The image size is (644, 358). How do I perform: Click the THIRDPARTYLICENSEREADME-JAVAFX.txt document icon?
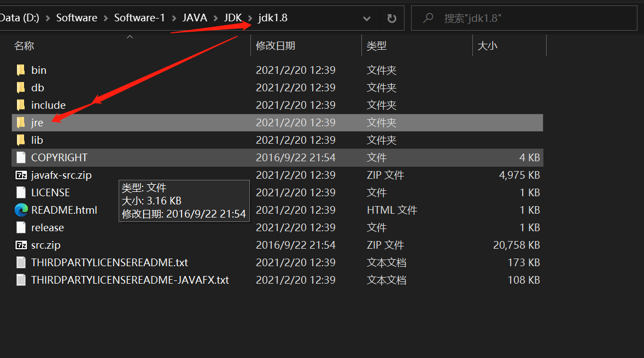point(21,280)
